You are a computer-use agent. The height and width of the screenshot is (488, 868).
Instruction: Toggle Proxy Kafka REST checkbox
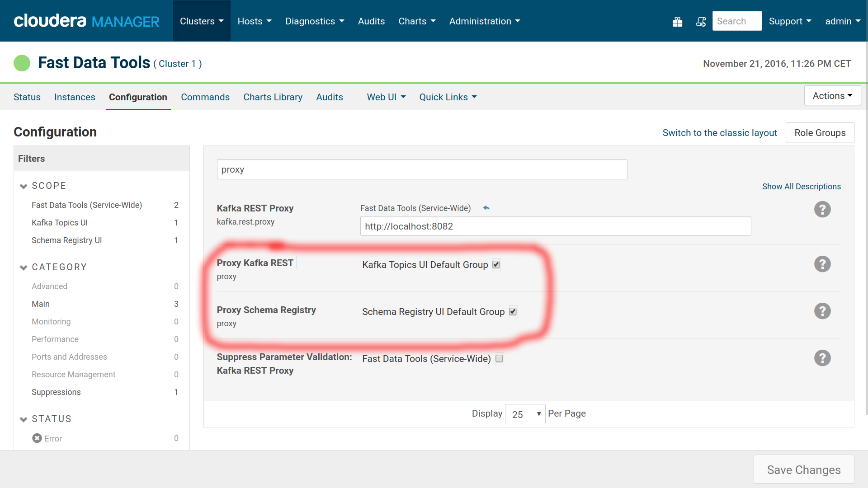pos(496,264)
